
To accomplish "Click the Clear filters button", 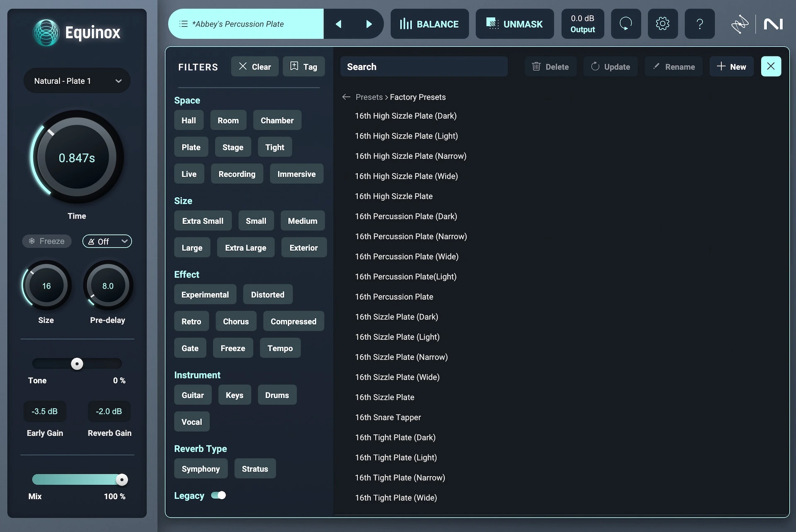I will pyautogui.click(x=255, y=67).
